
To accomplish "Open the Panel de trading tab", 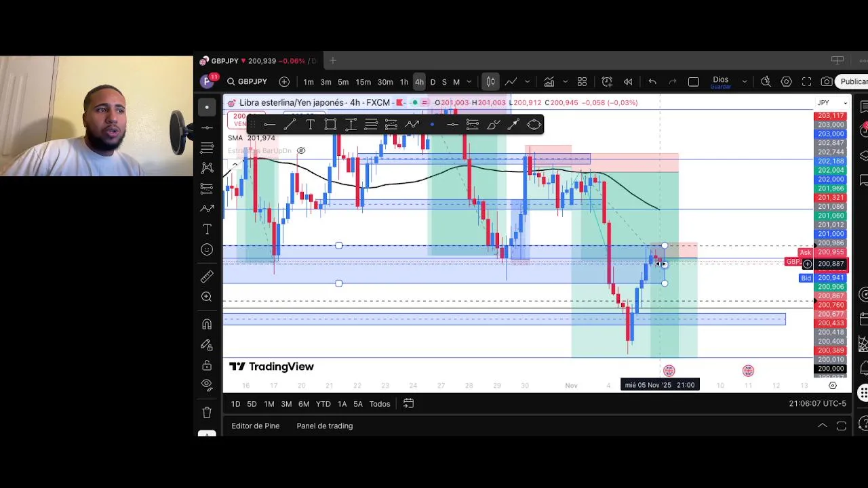I will (x=325, y=426).
